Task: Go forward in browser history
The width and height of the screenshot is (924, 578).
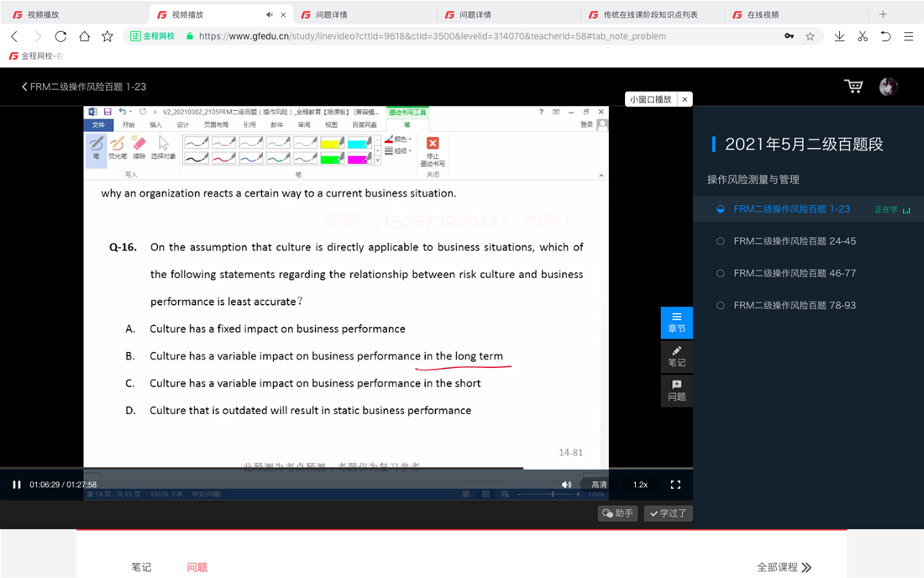Action: [x=38, y=36]
